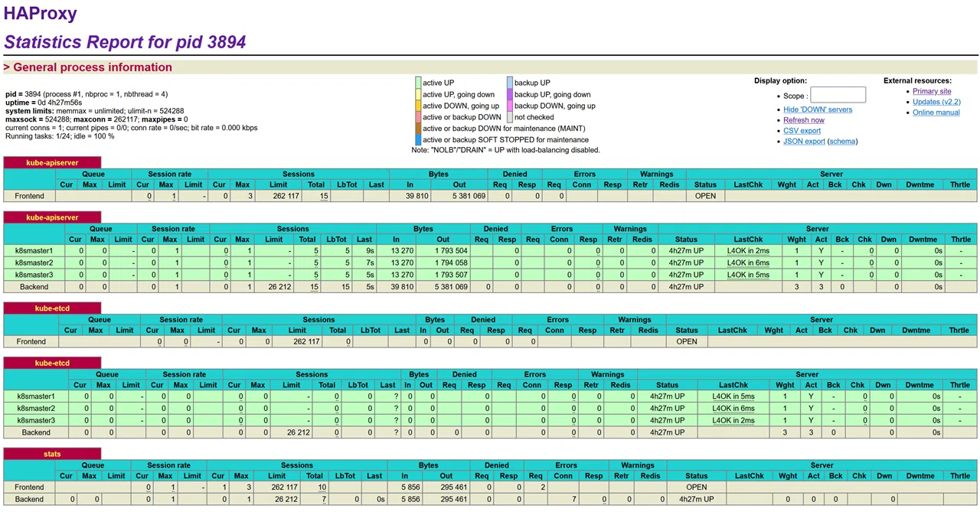This screenshot has height=512, width=980.
Task: Open kube-etcd title above the k8smaster rows
Action: (x=52, y=363)
